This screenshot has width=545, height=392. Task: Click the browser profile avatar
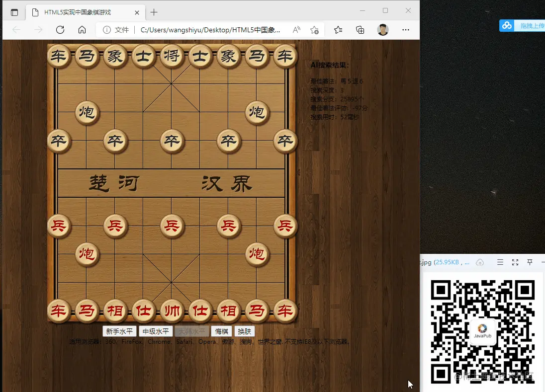pos(383,30)
